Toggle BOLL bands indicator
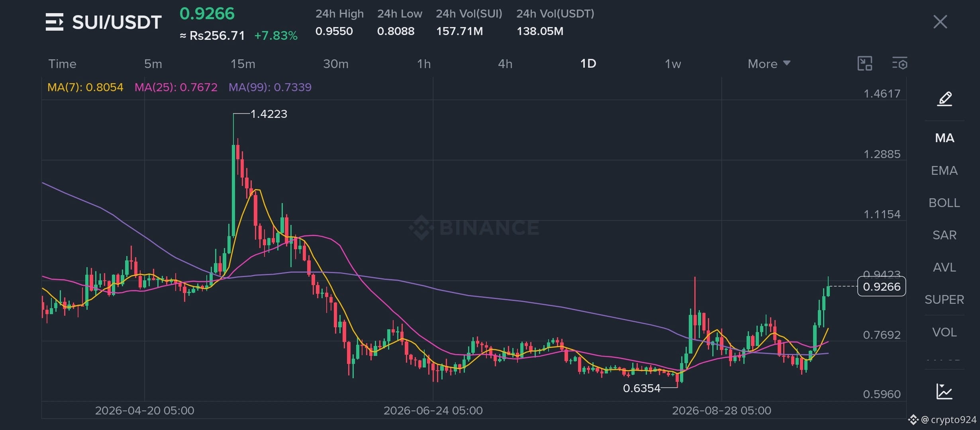Viewport: 980px width, 430px height. [x=944, y=203]
